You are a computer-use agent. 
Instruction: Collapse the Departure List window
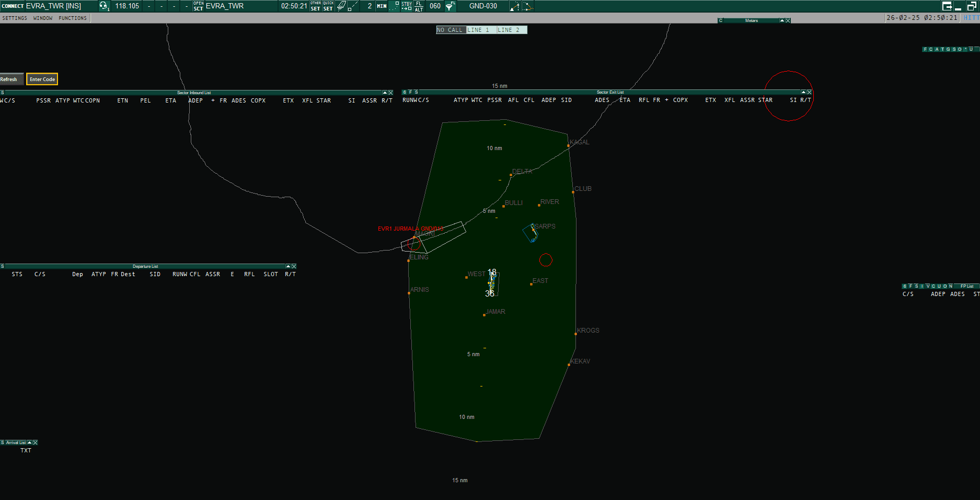click(288, 266)
